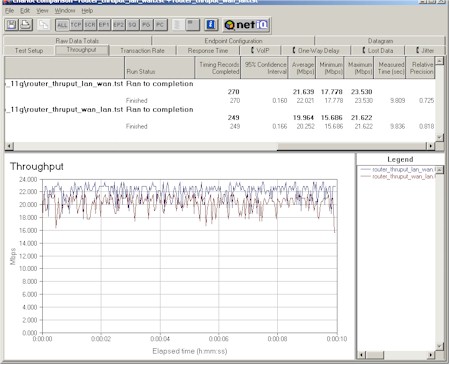Switch to the Datagram tab
Image resolution: width=450 pixels, height=365 pixels.
tap(380, 41)
